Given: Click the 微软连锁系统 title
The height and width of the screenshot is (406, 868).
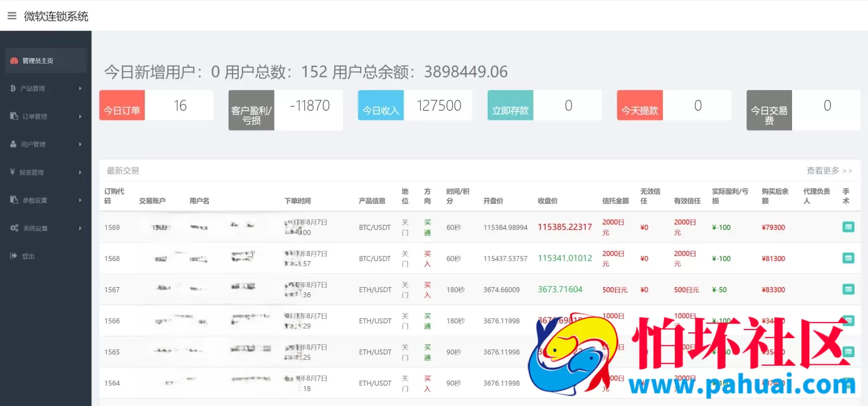Looking at the screenshot, I should point(56,16).
